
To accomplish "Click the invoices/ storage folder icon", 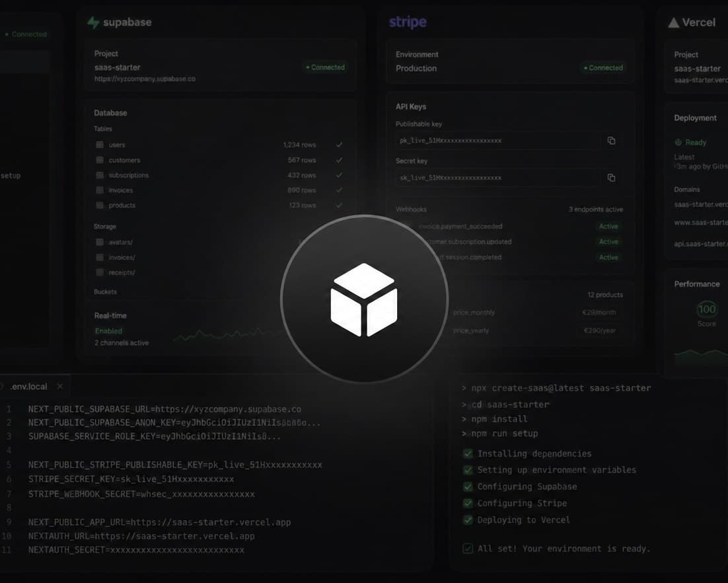I will [x=99, y=257].
